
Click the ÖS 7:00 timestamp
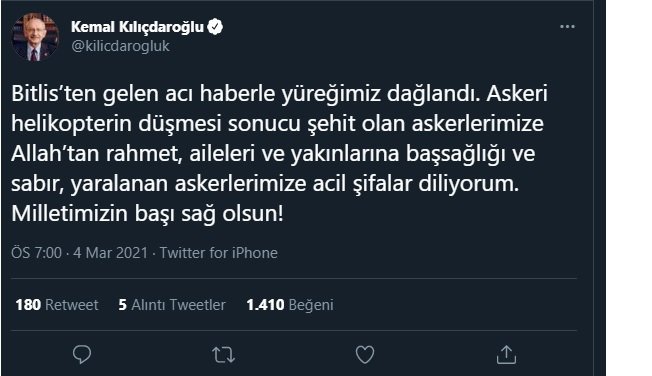[37, 253]
